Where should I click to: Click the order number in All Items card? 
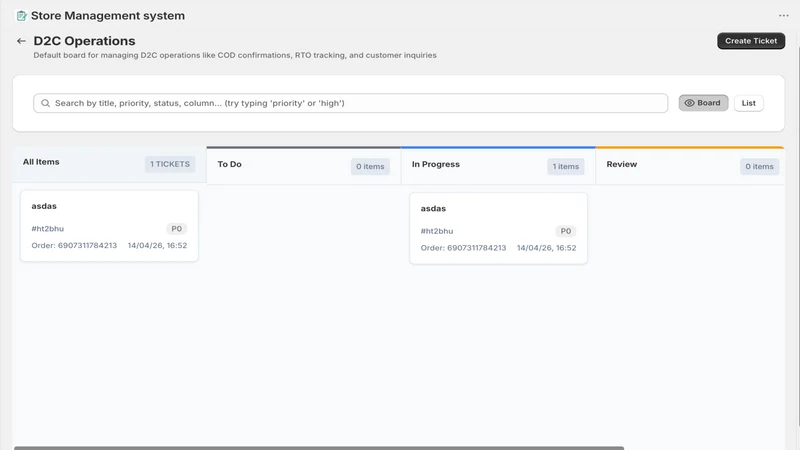point(74,245)
